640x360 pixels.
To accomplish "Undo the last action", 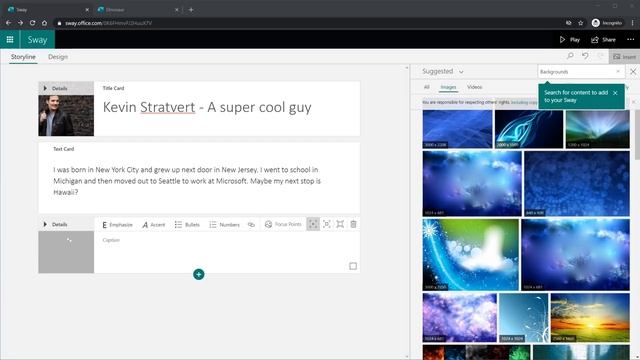I will [x=585, y=56].
